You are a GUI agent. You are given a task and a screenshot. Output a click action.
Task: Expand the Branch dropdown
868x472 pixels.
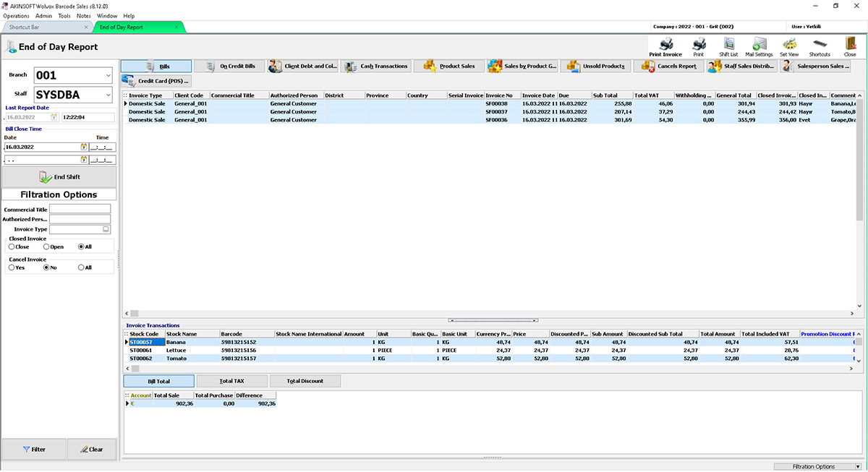coord(108,75)
